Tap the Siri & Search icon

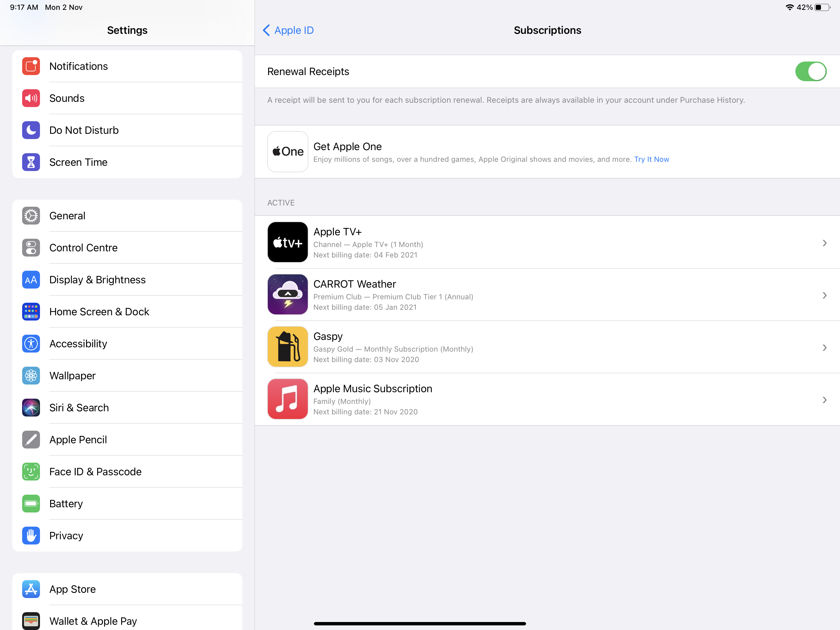pyautogui.click(x=31, y=407)
